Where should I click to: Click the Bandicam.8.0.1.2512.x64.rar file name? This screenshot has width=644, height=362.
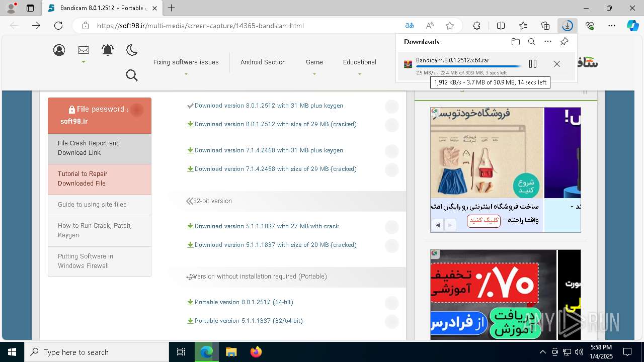(452, 60)
